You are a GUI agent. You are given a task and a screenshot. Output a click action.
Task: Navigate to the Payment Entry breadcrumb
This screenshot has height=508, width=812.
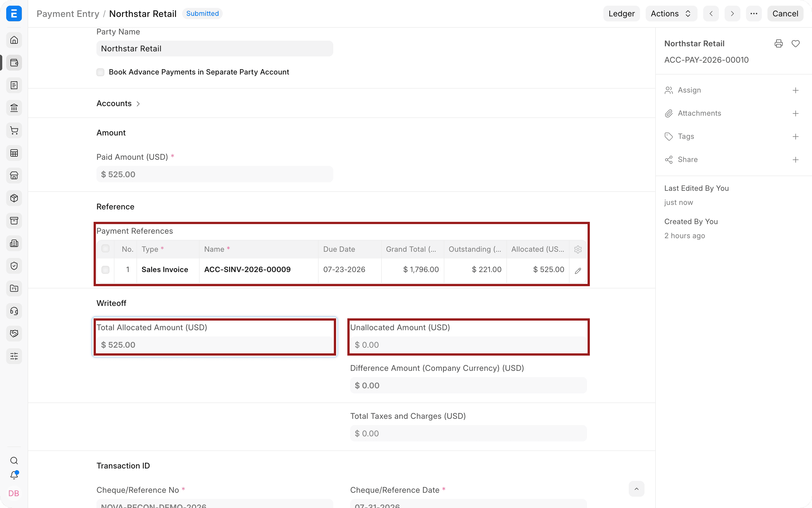(68, 14)
